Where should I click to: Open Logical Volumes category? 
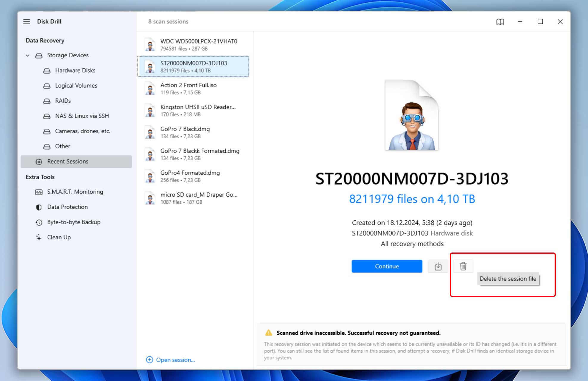pyautogui.click(x=76, y=86)
